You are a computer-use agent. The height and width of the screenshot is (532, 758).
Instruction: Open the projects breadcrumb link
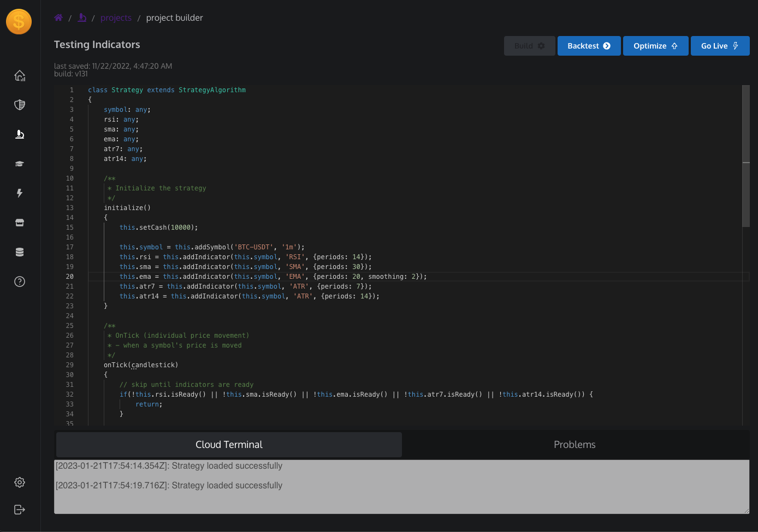click(x=116, y=18)
